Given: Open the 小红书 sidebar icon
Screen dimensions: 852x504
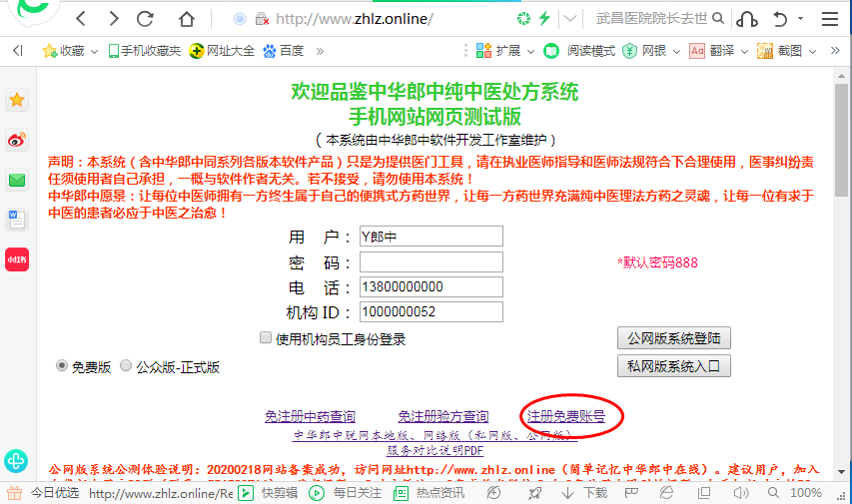Looking at the screenshot, I should pos(17,258).
